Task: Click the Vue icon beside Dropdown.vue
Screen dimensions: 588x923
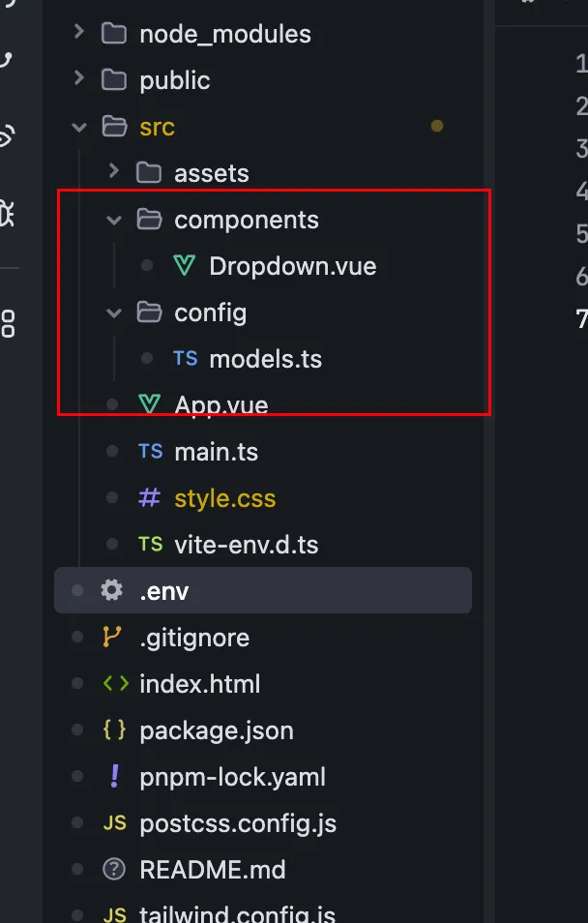Action: point(184,266)
